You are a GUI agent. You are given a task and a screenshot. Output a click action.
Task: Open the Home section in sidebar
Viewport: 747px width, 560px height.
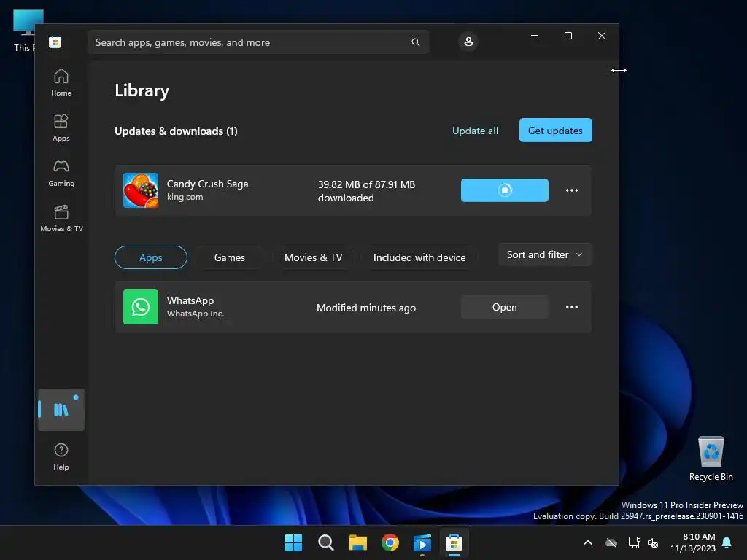pyautogui.click(x=61, y=82)
